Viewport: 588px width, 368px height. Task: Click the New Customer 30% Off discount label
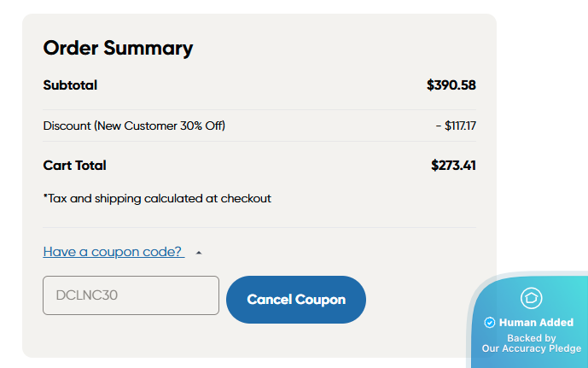pyautogui.click(x=134, y=126)
